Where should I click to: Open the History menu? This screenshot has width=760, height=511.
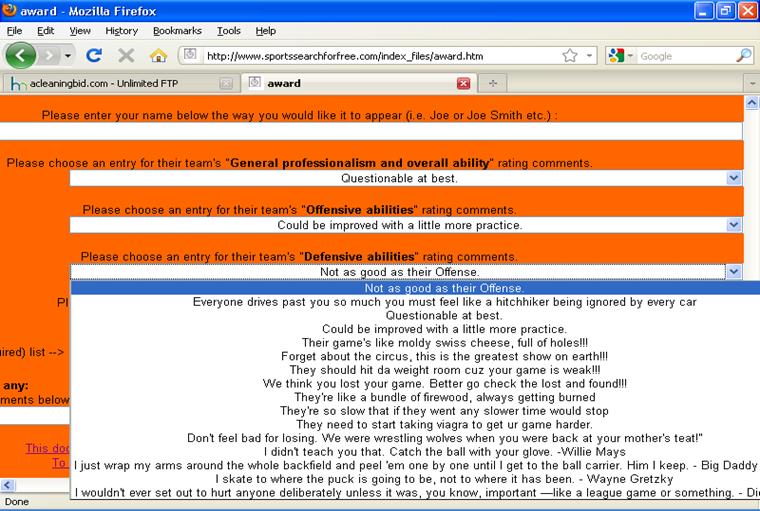(x=122, y=31)
